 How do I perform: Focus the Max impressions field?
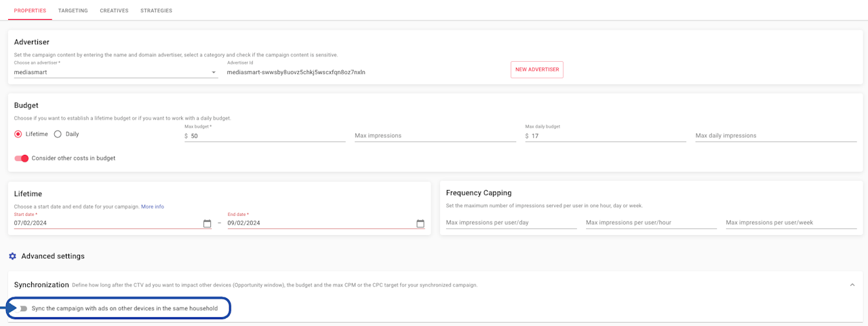435,136
